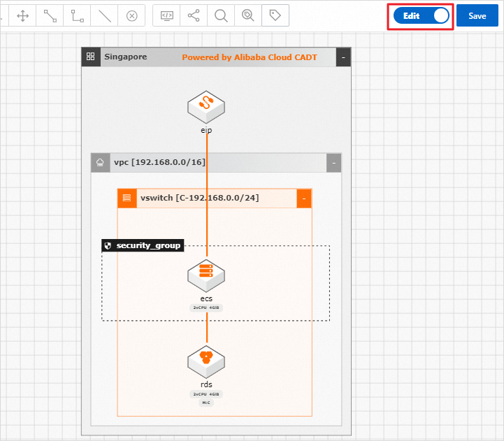Select the eip node
The image size is (504, 441).
(206, 108)
